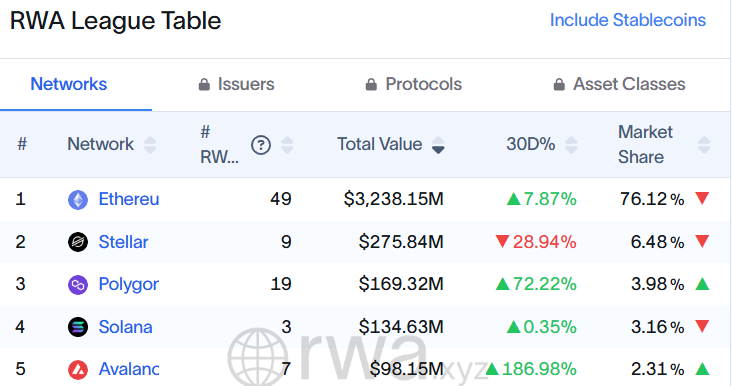The height and width of the screenshot is (386, 732).
Task: Click the Solana network logo icon
Action: point(78,327)
